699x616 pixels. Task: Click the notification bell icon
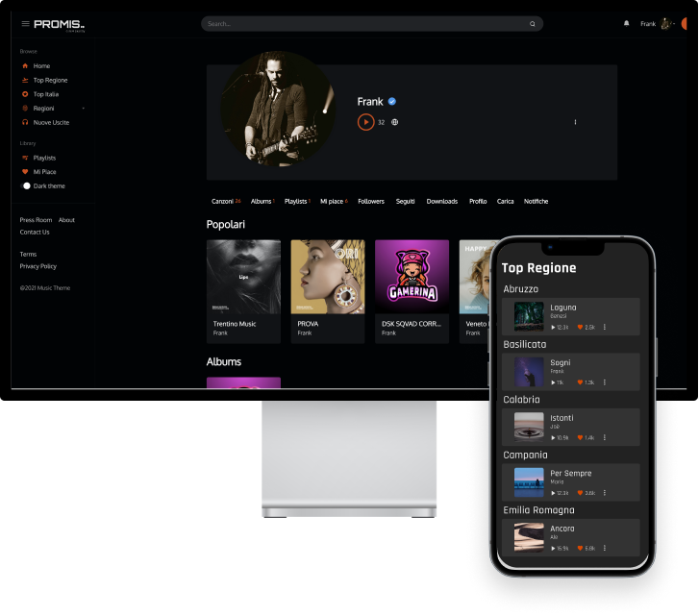click(627, 23)
